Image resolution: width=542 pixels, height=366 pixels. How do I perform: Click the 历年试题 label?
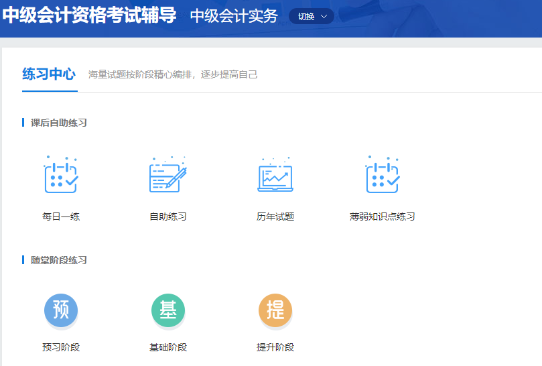click(275, 217)
